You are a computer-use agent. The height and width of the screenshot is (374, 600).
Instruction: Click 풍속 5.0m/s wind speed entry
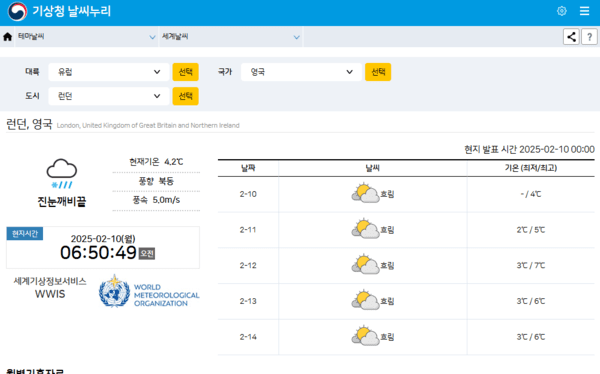coord(156,200)
